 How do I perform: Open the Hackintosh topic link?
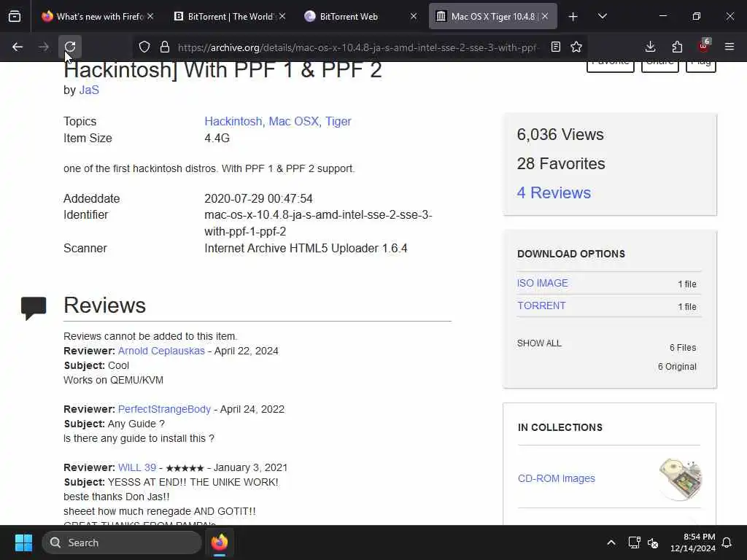click(233, 122)
